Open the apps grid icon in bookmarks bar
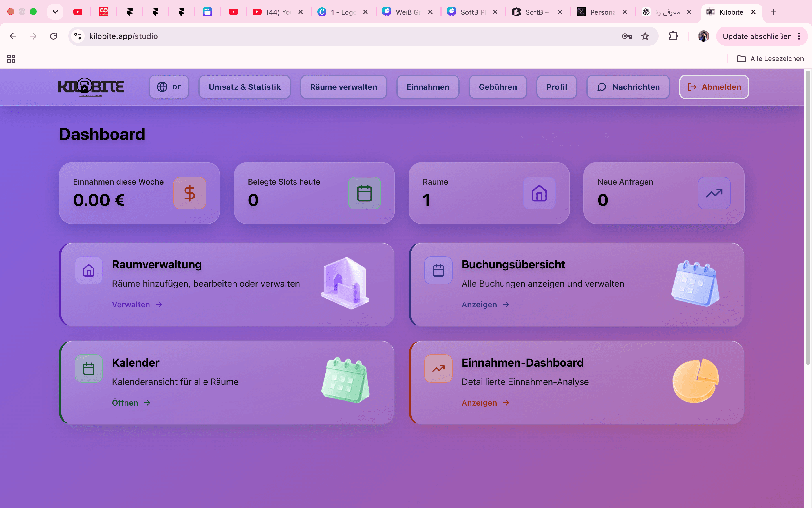The height and width of the screenshot is (508, 812). [11, 59]
